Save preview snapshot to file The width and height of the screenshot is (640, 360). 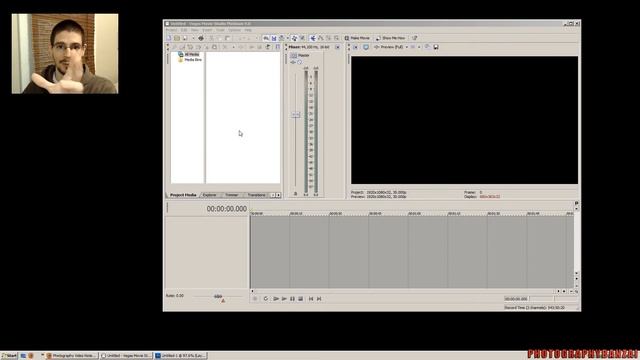436,47
